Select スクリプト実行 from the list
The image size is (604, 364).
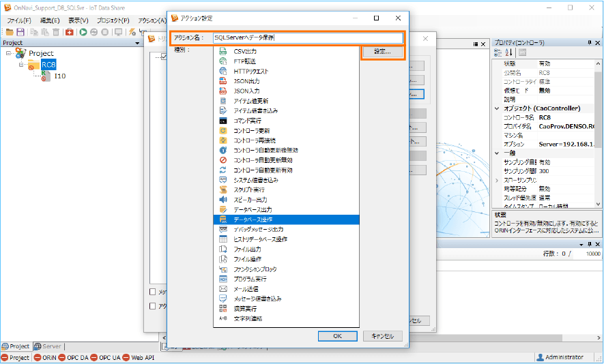tap(251, 189)
